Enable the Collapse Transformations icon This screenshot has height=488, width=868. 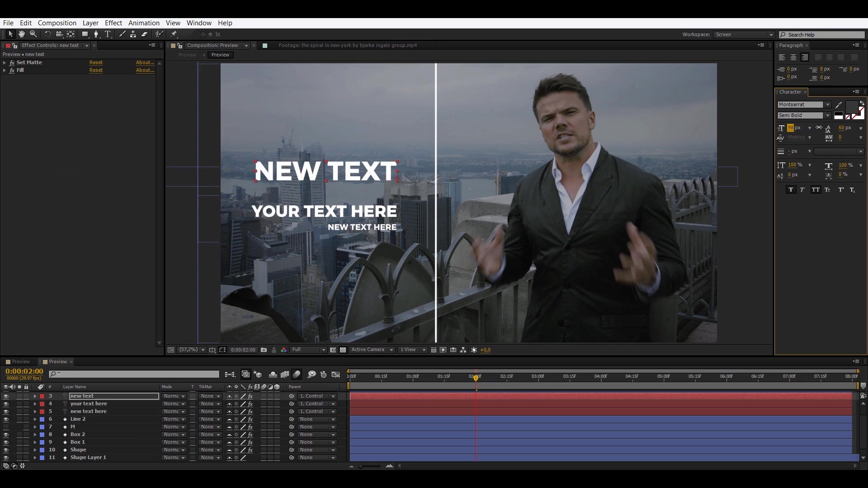[x=237, y=396]
